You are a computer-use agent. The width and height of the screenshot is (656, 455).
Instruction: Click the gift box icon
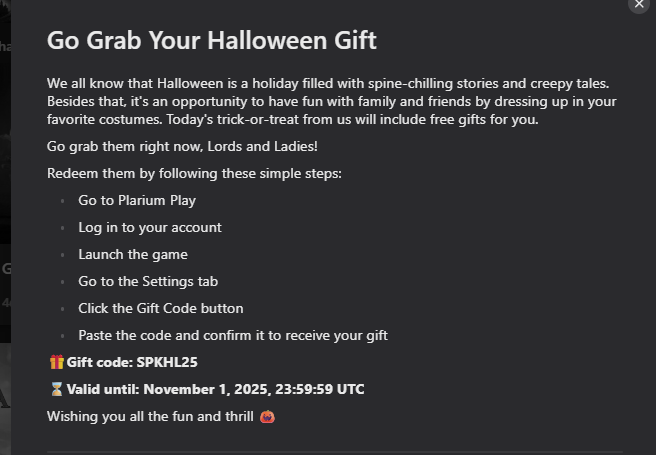56,362
